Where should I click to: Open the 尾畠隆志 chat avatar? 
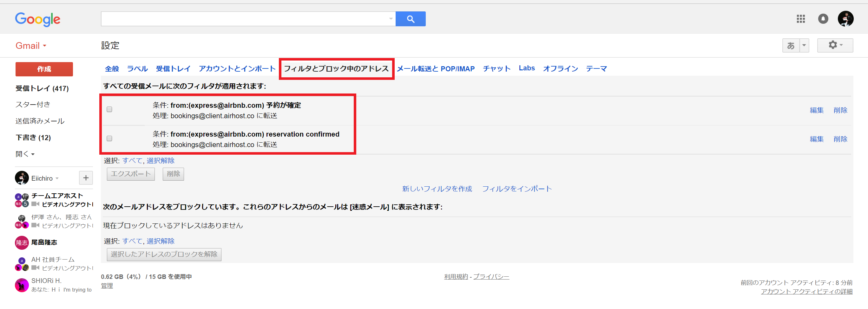tap(22, 243)
